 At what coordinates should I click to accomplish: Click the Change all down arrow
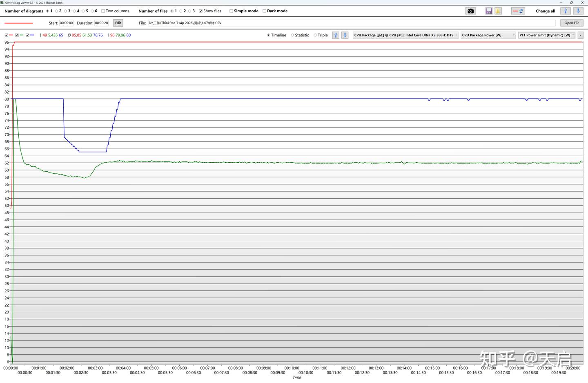[578, 11]
